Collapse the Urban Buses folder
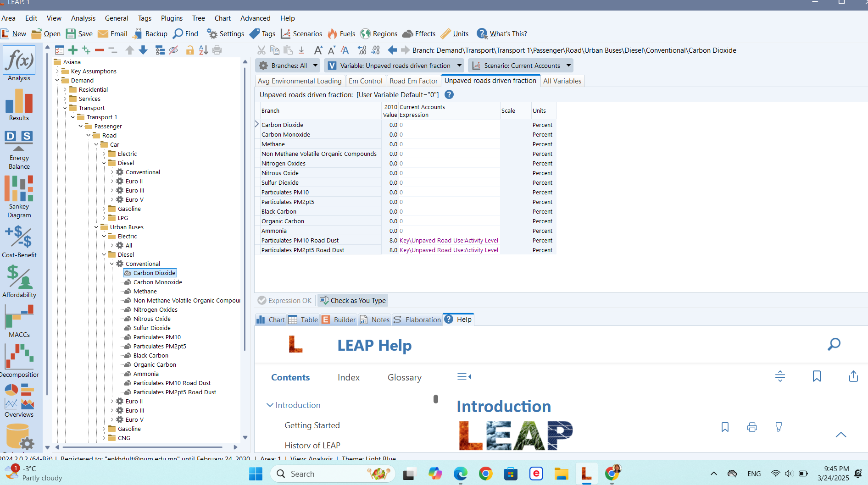 [96, 227]
